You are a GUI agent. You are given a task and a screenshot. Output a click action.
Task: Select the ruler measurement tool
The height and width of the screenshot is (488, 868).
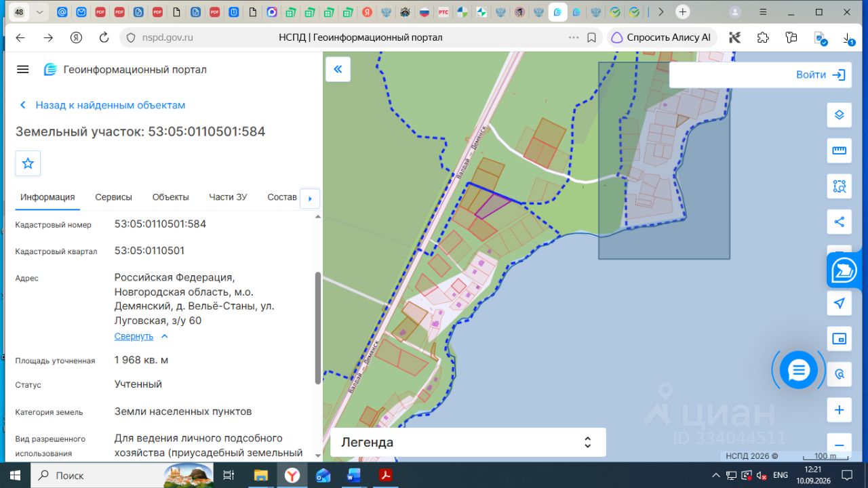point(839,150)
